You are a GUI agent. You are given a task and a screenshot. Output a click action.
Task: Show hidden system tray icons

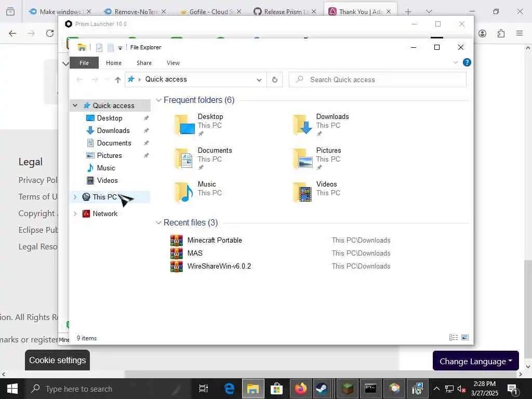tap(436, 389)
